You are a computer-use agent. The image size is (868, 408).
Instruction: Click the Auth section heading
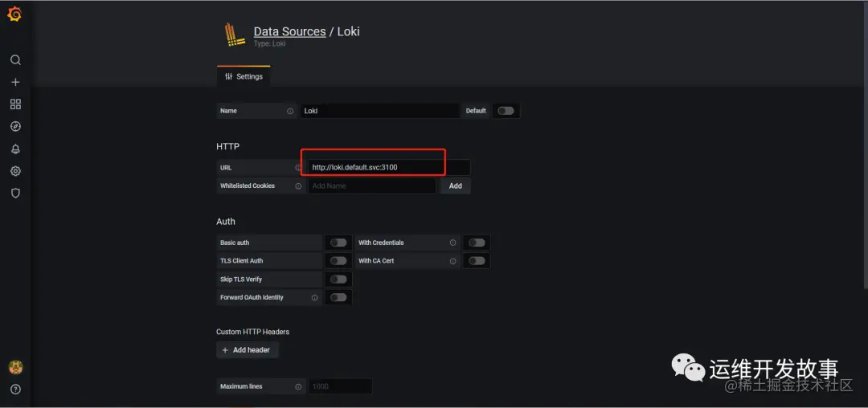pyautogui.click(x=226, y=222)
